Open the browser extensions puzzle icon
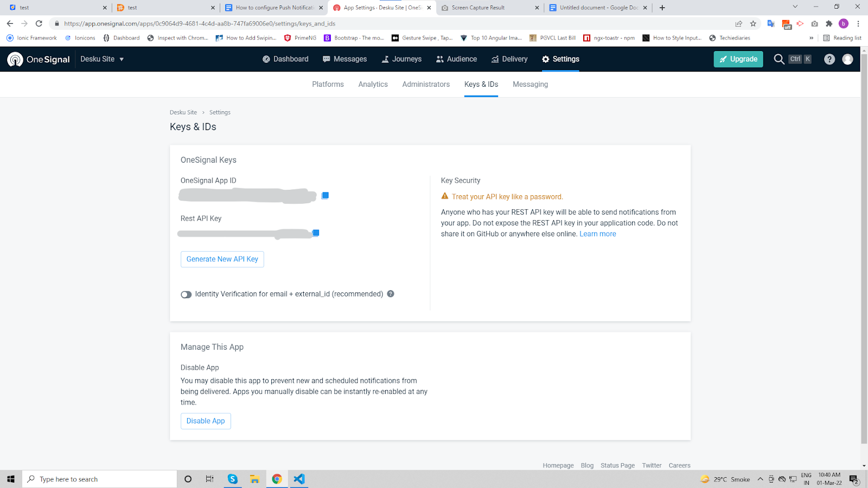 point(829,23)
